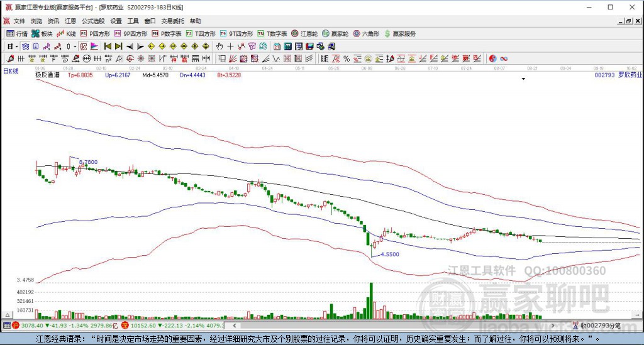Open the 9T四方形 tool
The image size is (644, 345).
[236, 34]
